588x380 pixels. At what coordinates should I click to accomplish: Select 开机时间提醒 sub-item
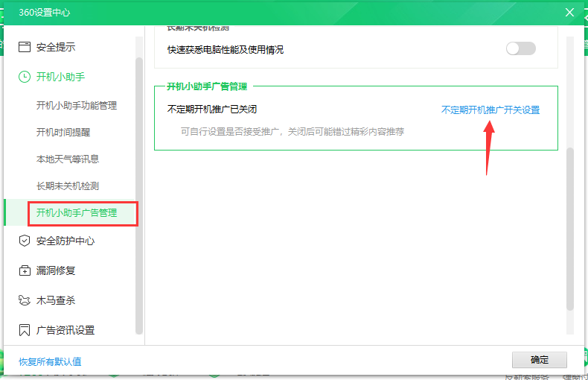pyautogui.click(x=63, y=132)
